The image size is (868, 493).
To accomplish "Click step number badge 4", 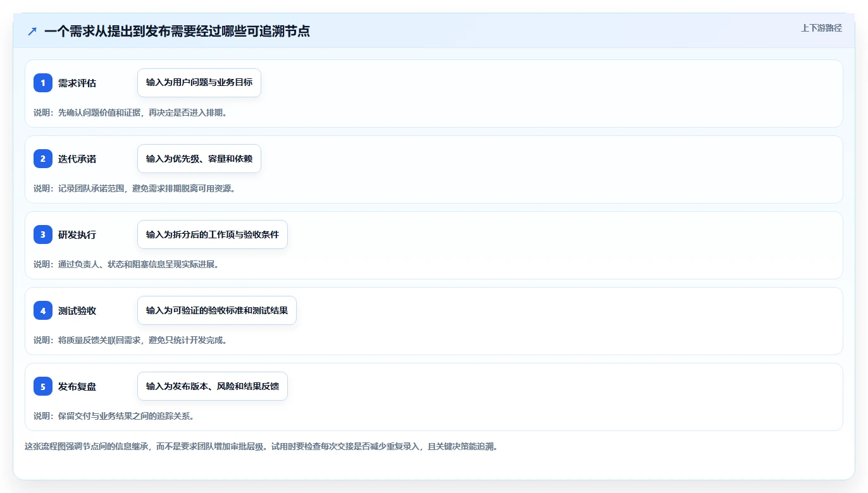I will pos(43,310).
